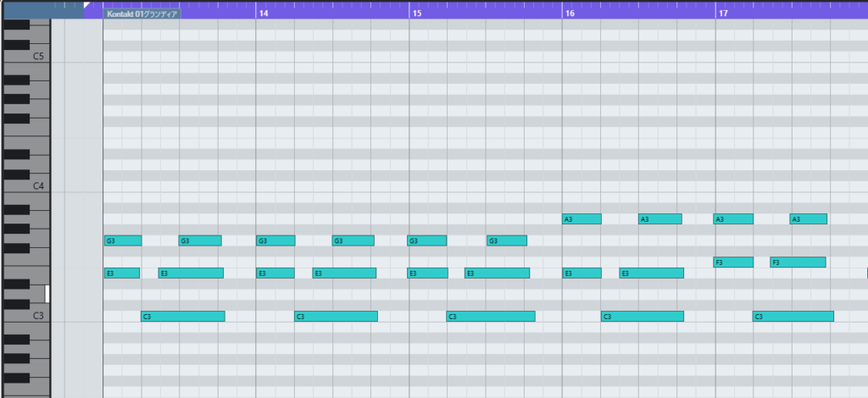Select the C3 note in bar 17

coord(793,317)
